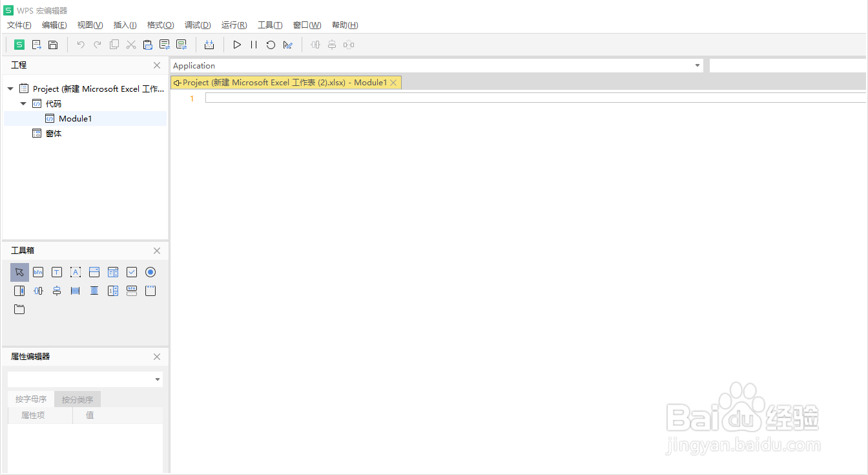Open the 工具(T) menu

[x=270, y=25]
